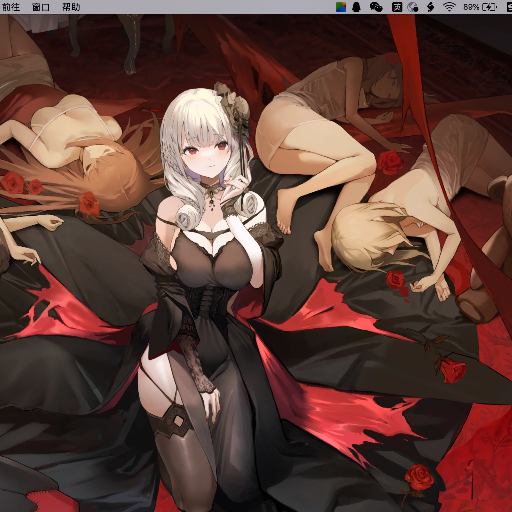Click the globe with shield status icon

coord(413,7)
